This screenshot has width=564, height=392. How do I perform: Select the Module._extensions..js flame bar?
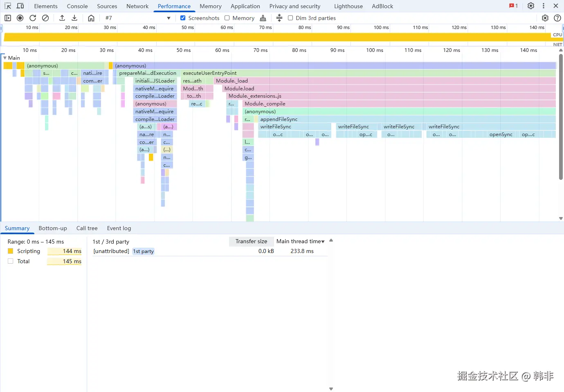tap(391, 96)
